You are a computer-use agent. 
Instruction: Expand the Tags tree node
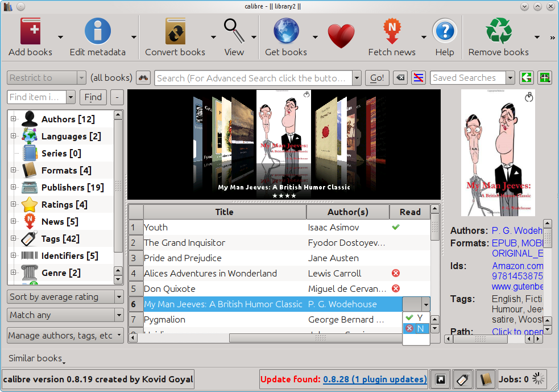(13, 238)
